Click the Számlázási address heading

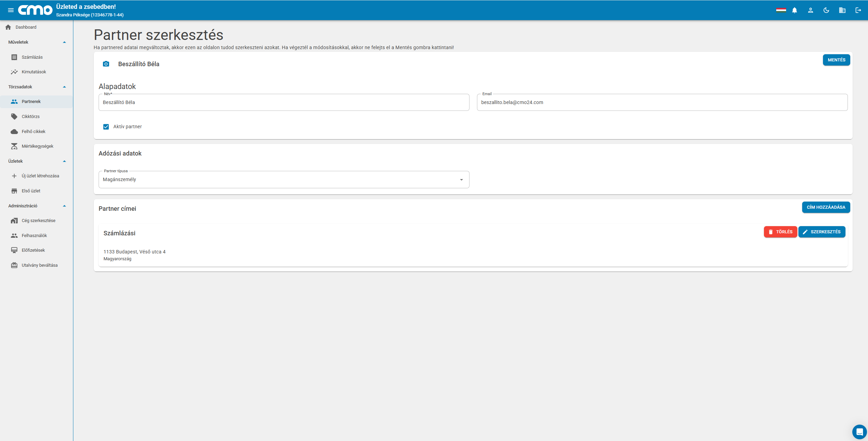[x=119, y=233]
